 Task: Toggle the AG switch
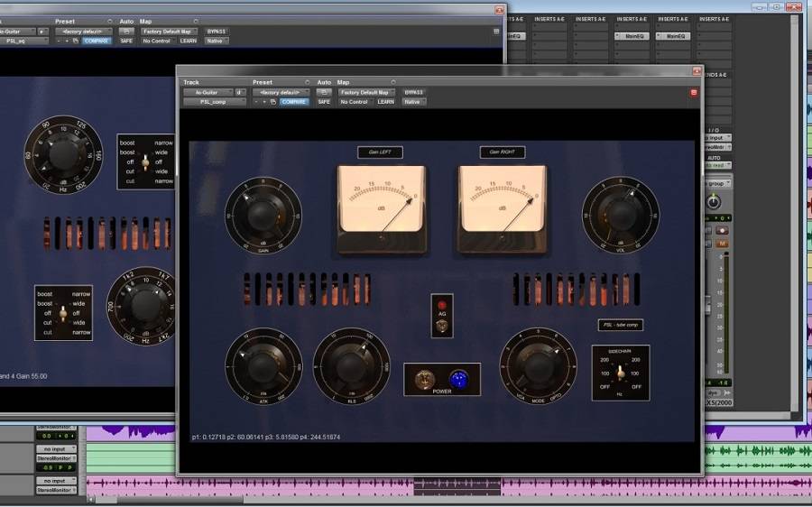pyautogui.click(x=442, y=324)
